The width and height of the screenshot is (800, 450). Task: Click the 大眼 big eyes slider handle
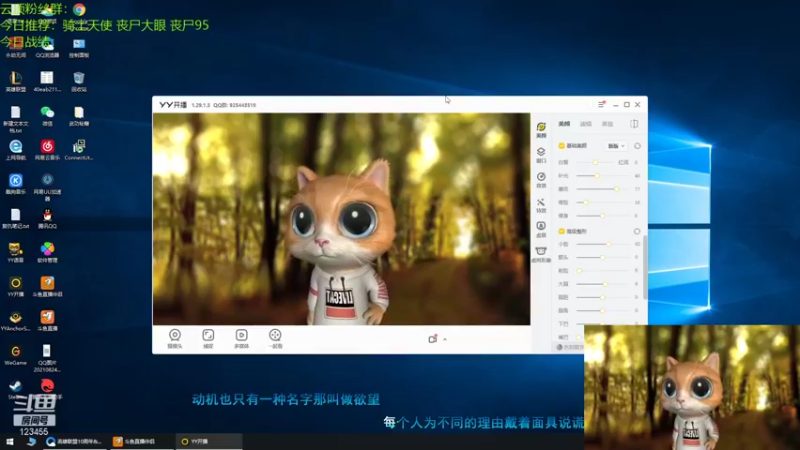(x=605, y=284)
